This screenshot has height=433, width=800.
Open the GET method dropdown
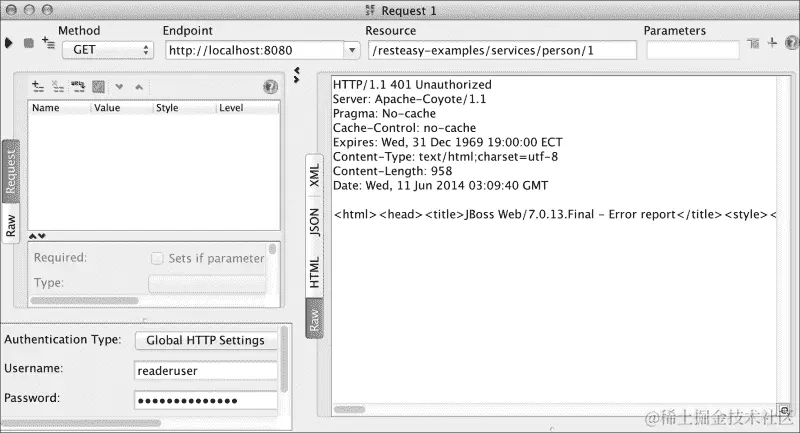click(x=108, y=50)
